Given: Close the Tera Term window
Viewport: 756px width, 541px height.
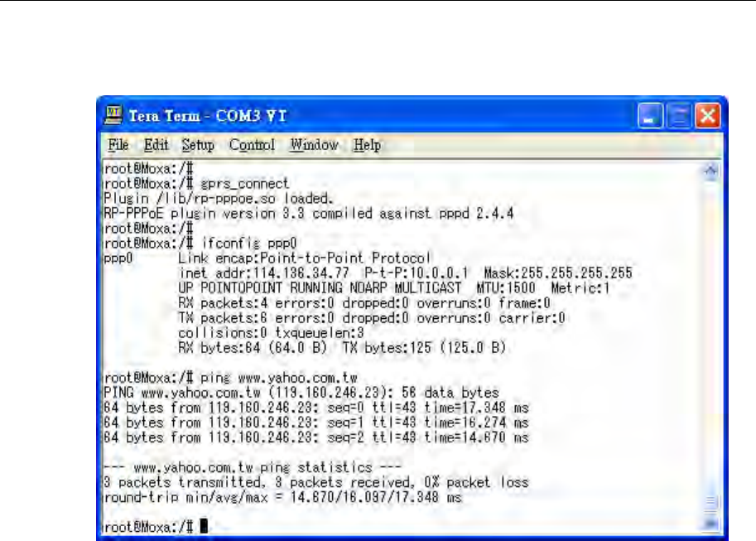Looking at the screenshot, I should (708, 116).
